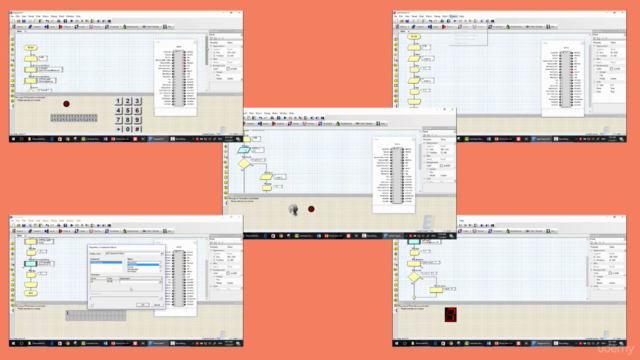Open the Help menu in the keypad window
This screenshot has height=360, width=640.
(78, 16)
